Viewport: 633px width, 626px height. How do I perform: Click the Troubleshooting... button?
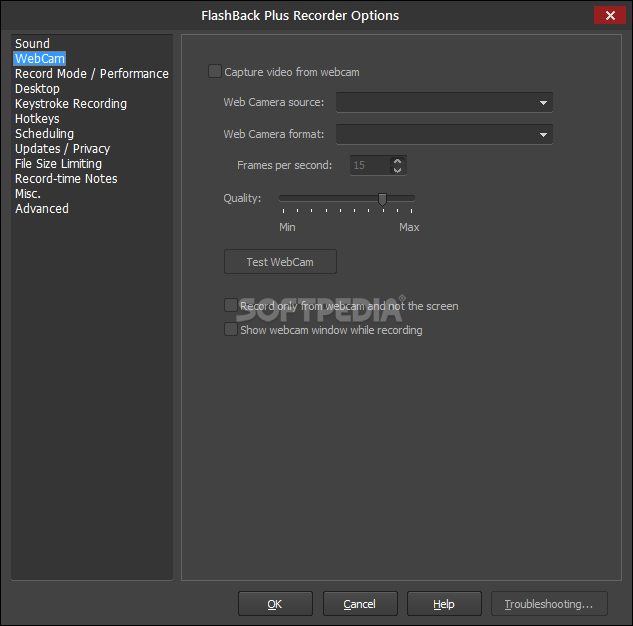tap(549, 604)
